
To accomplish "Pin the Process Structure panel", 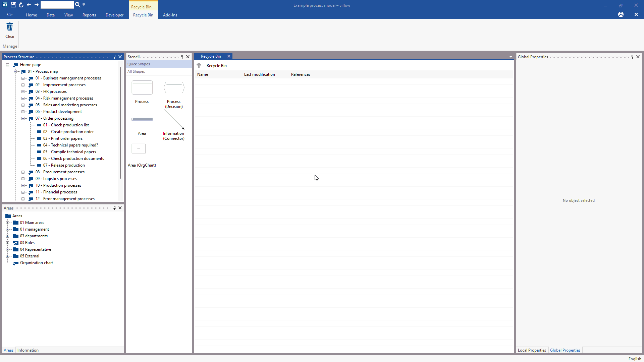I will pyautogui.click(x=114, y=57).
